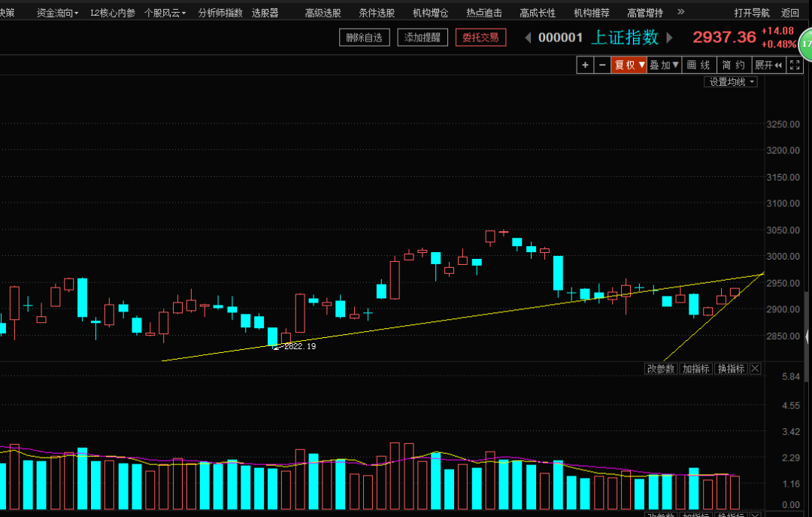The width and height of the screenshot is (812, 517).
Task: Click 换指标 to switch indicator
Action: 731,368
